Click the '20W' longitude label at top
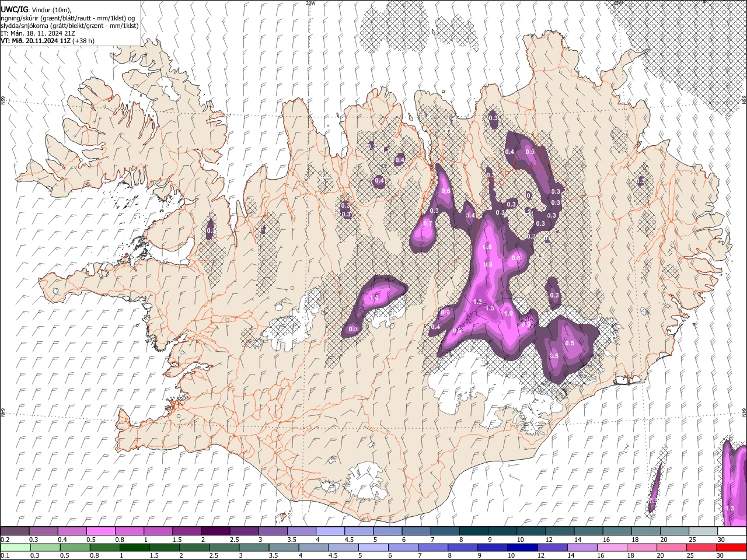 [310, 3]
